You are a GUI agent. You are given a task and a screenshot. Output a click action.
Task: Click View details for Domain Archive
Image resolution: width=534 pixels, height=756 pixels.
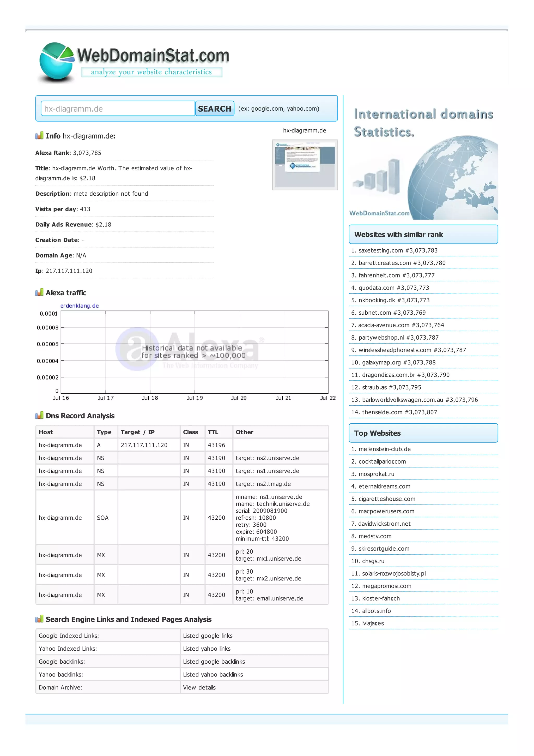(x=199, y=687)
